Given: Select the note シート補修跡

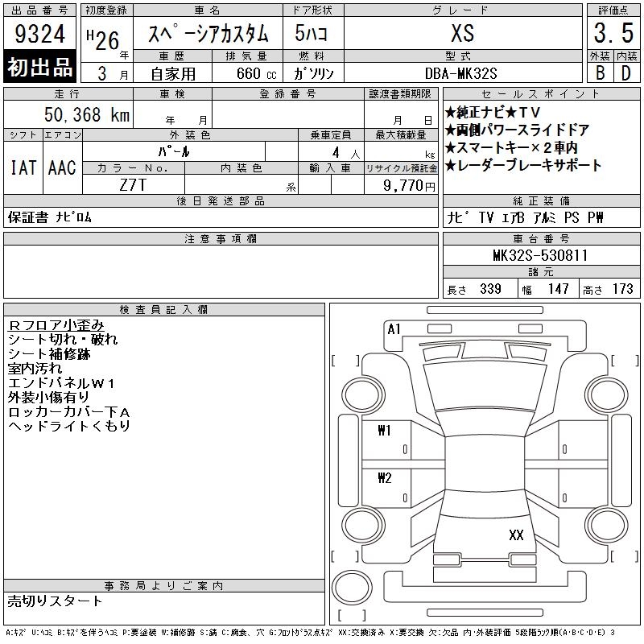Looking at the screenshot, I should (49, 354).
